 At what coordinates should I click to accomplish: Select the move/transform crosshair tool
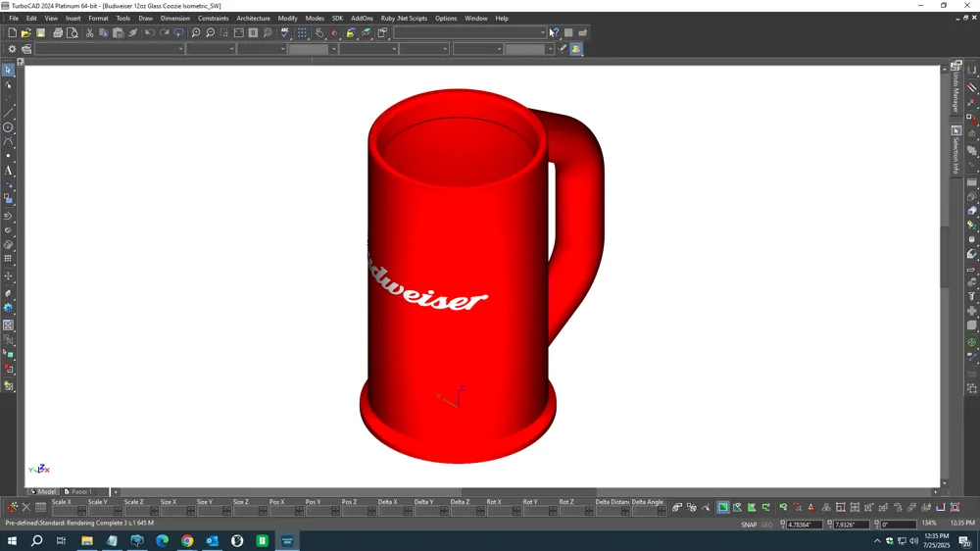[8, 275]
